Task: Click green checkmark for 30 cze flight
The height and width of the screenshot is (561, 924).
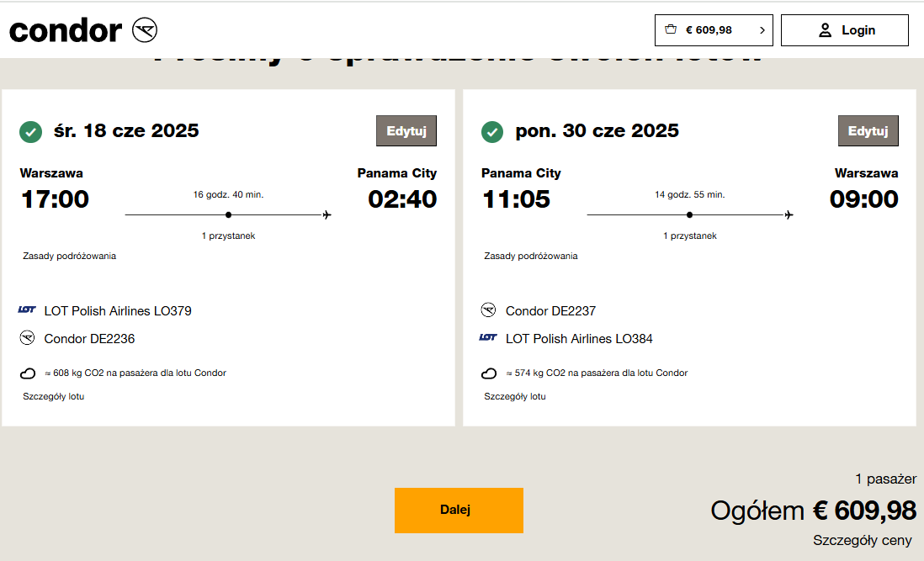Action: [x=492, y=132]
